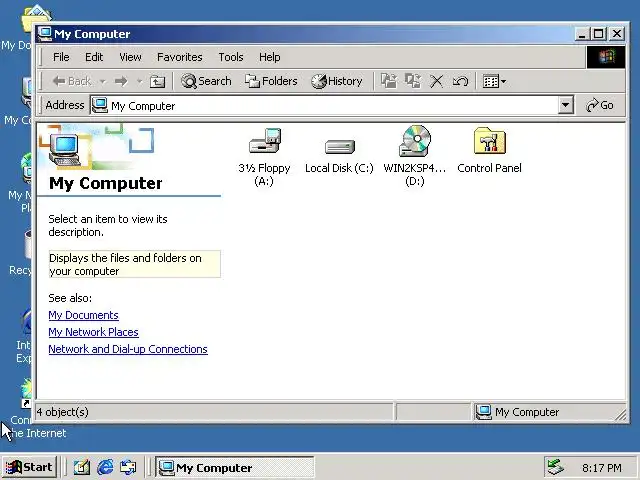Screen dimensions: 640x480
Task: Launch Internet Explorer from quick launch
Action: [105, 467]
